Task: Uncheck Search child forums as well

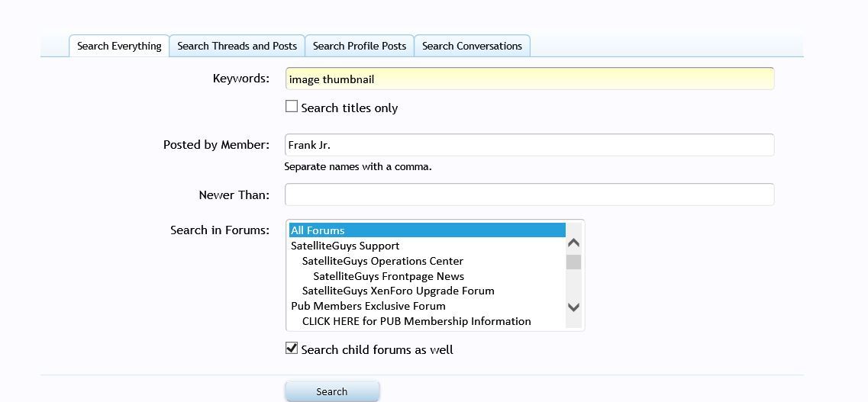Action: pos(292,349)
